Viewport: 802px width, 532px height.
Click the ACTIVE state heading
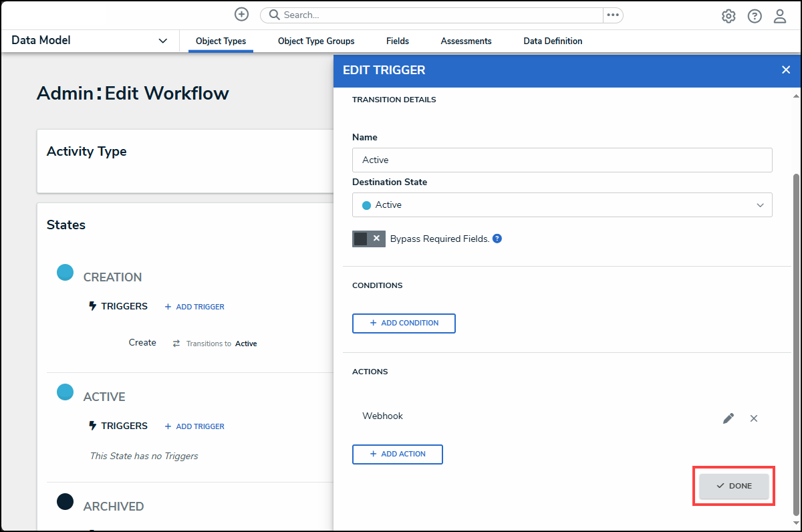104,397
